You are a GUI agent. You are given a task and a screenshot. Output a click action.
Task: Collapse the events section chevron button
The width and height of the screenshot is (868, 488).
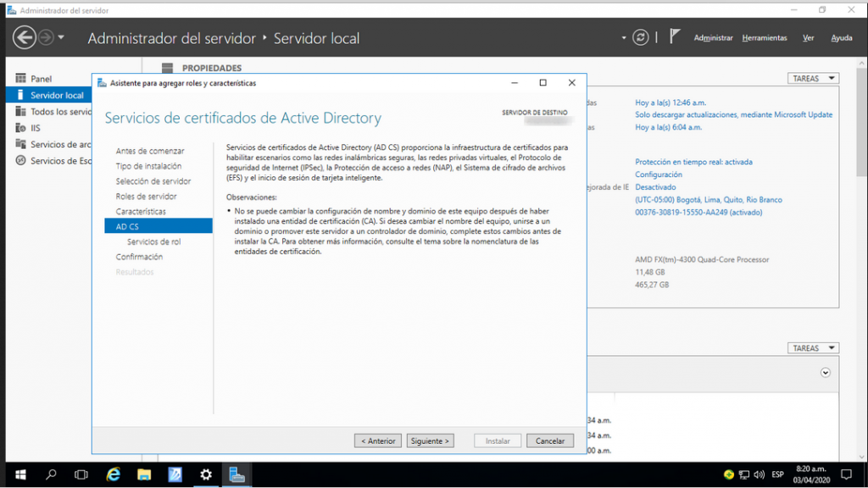click(826, 373)
